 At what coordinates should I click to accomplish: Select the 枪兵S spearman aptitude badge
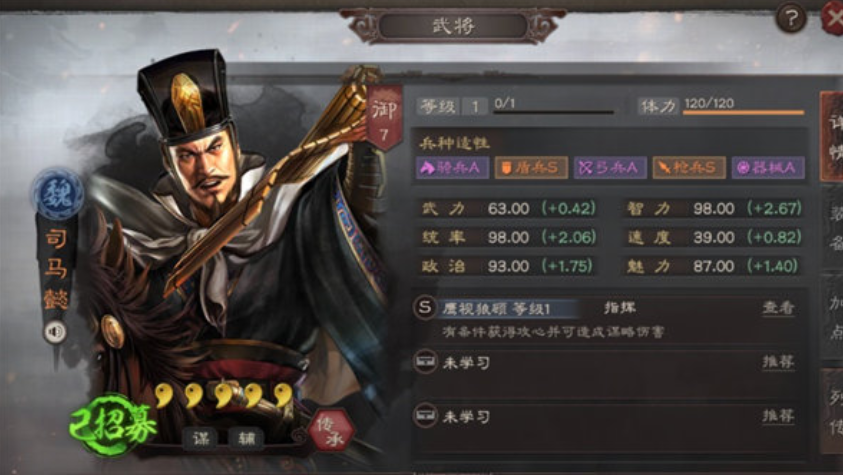[689, 168]
